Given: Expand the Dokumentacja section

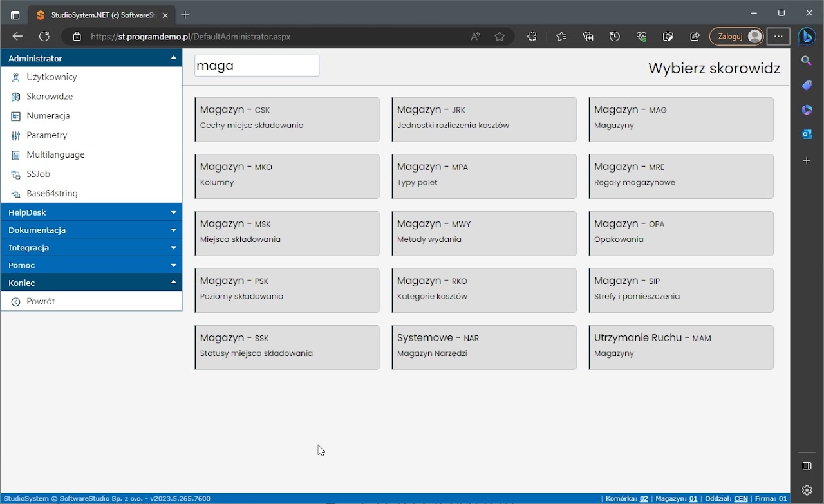Looking at the screenshot, I should 173,230.
